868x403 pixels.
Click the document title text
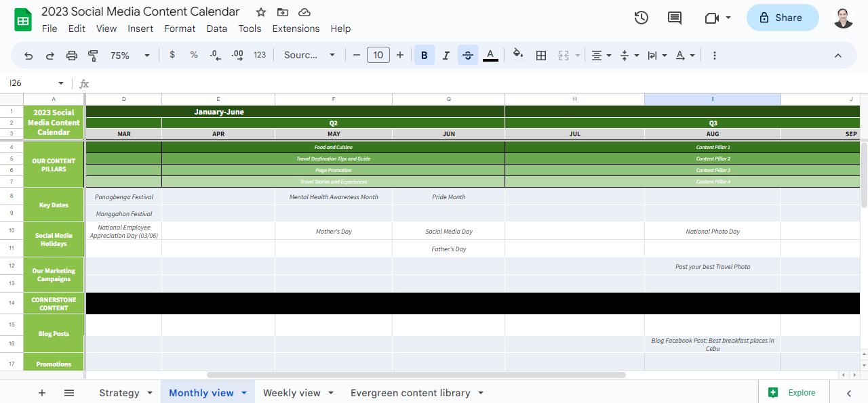[x=140, y=12]
